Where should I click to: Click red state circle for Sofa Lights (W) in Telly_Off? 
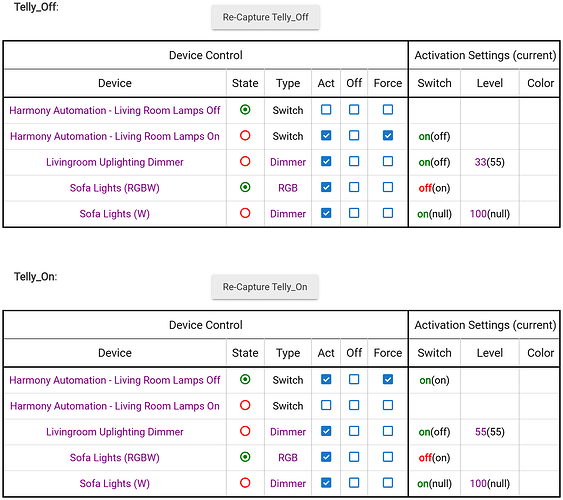coord(245,213)
